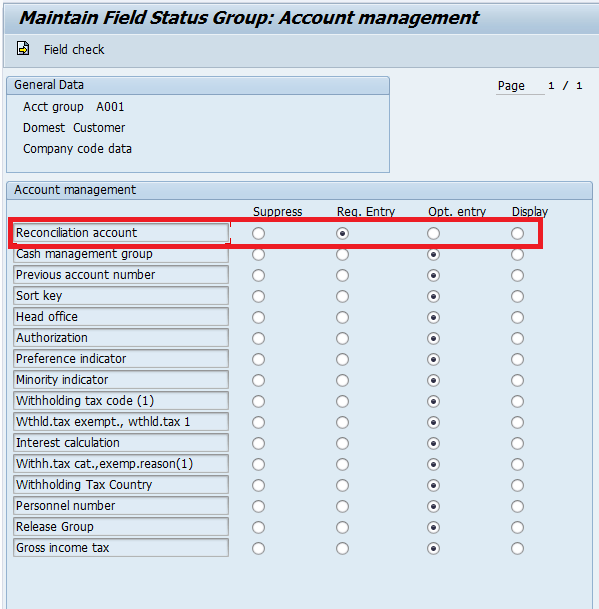Set Personnel number to Display
Screen dimensions: 599x609
pyautogui.click(x=517, y=506)
